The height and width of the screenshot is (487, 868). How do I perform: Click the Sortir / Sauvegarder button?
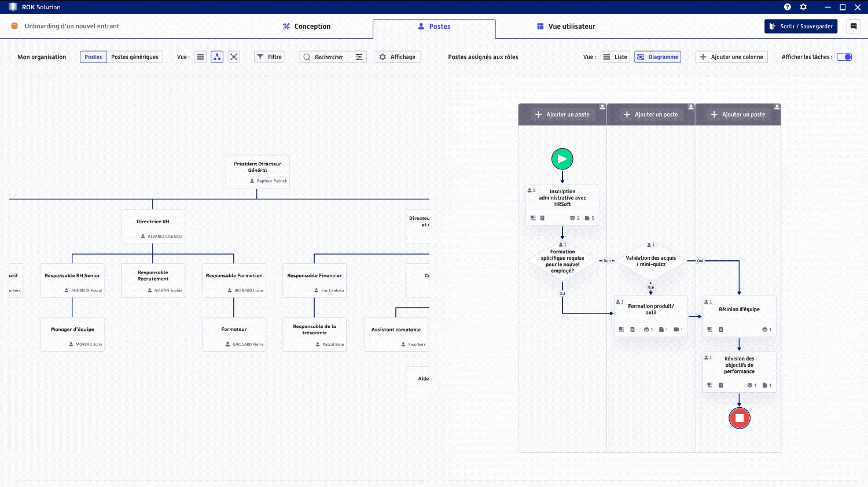800,26
